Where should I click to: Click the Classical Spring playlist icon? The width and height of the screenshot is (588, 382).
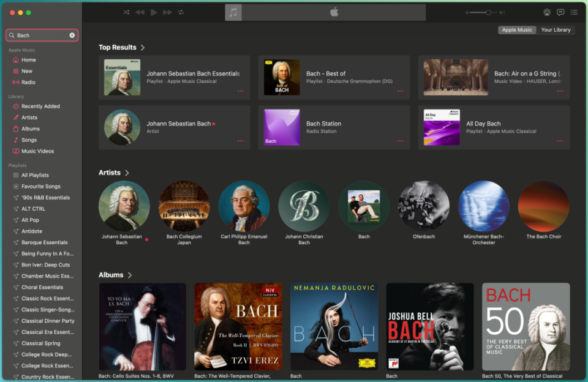point(16,344)
